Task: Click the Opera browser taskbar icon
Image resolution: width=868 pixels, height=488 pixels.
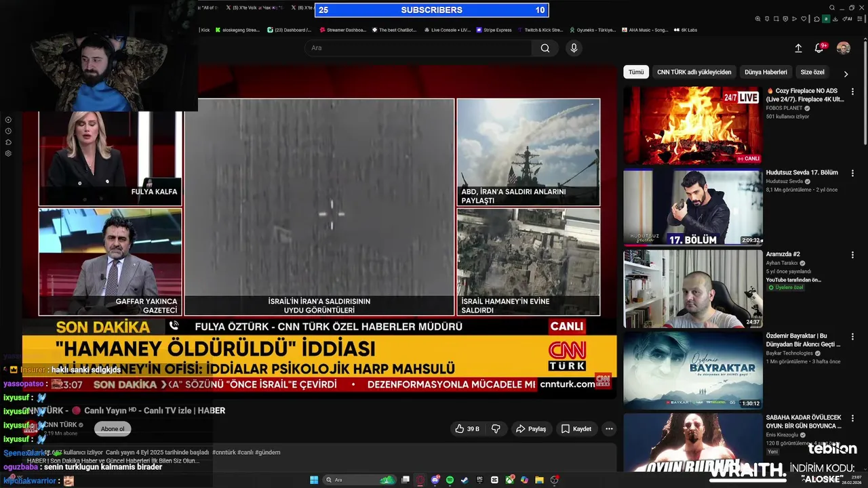Action: pos(420,480)
